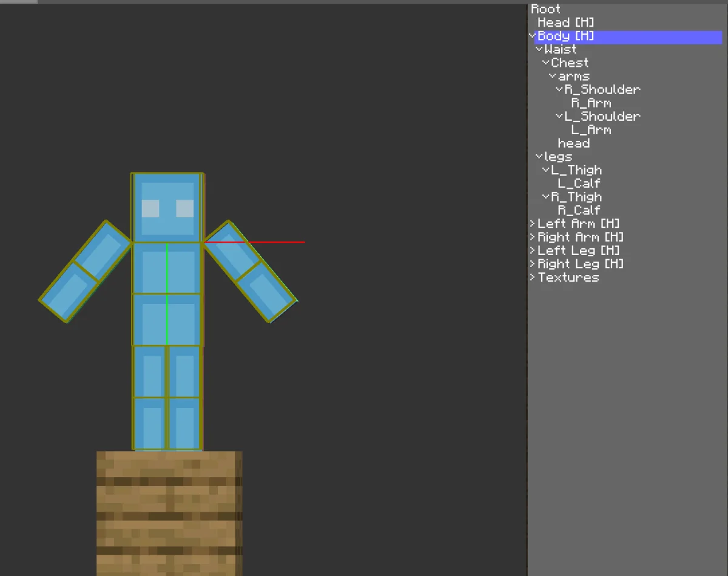Collapse the R_Thigh node chevron
The width and height of the screenshot is (728, 576).
point(546,197)
